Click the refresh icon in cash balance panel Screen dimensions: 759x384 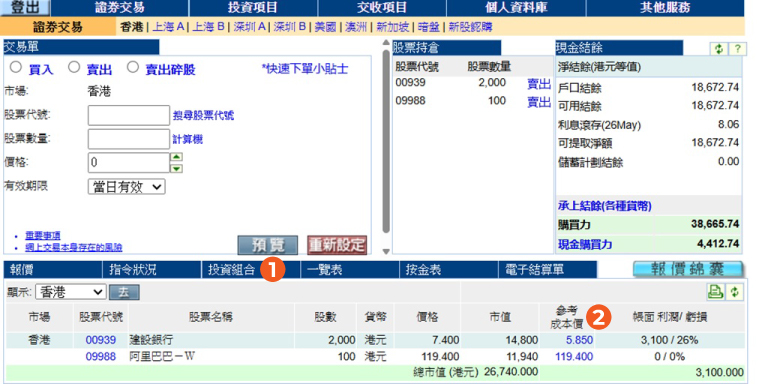[719, 48]
